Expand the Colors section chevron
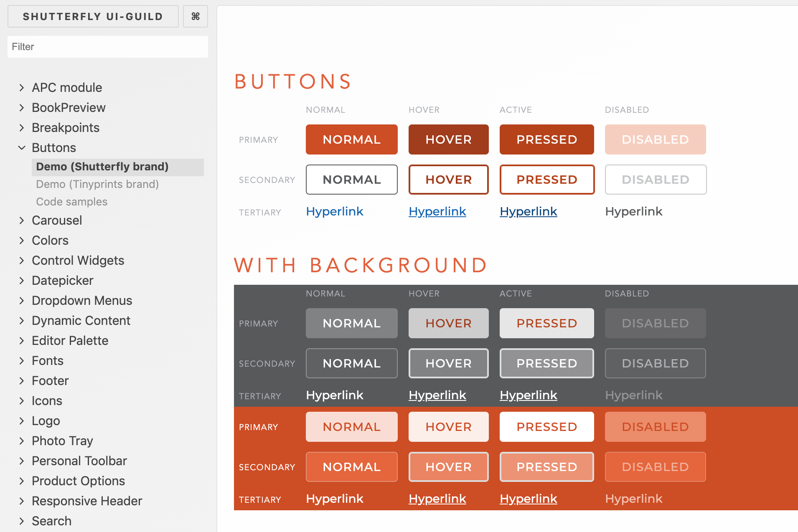The width and height of the screenshot is (798, 532). point(22,241)
